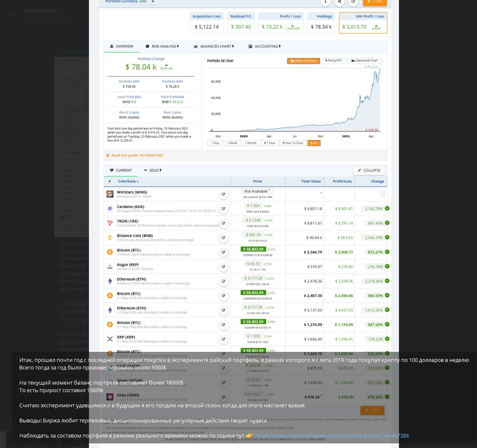
Task: Edit the XRP (XRP) entry
Action: (x=223, y=339)
